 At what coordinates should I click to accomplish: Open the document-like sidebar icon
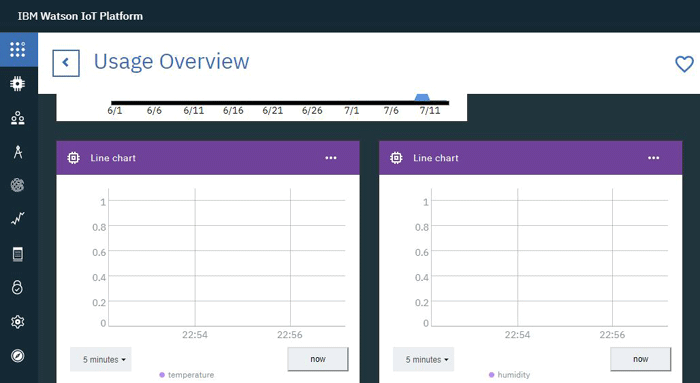[17, 254]
